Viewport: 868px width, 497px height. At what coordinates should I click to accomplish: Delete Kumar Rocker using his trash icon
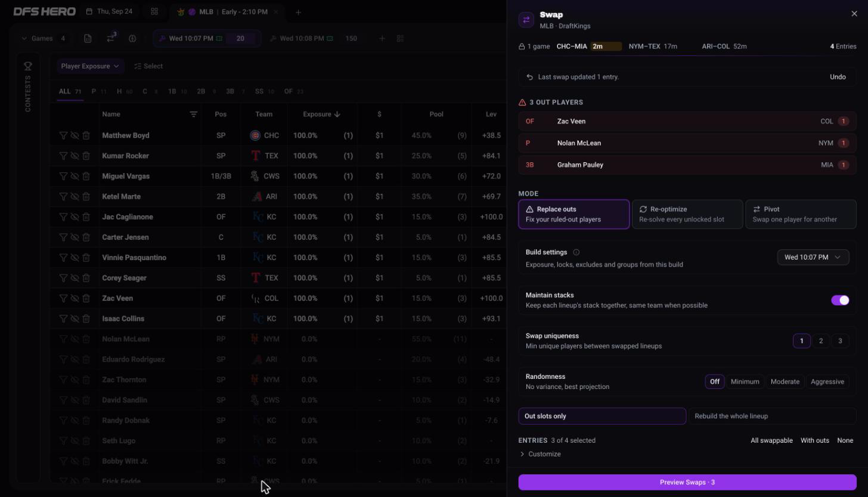click(x=86, y=156)
